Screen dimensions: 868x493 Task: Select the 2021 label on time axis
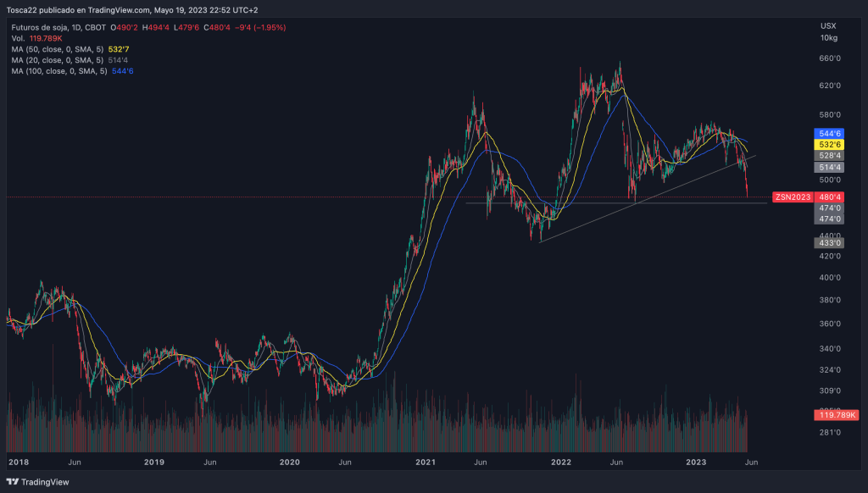pyautogui.click(x=426, y=463)
